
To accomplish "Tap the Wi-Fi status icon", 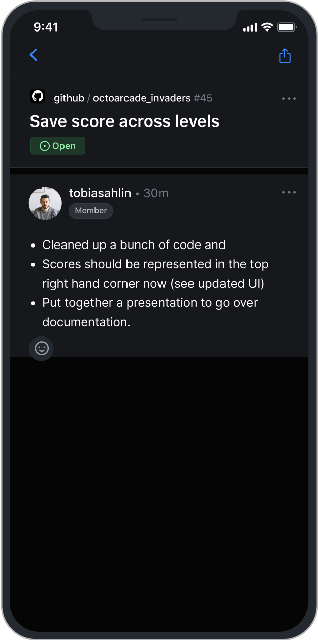I will pos(267,27).
